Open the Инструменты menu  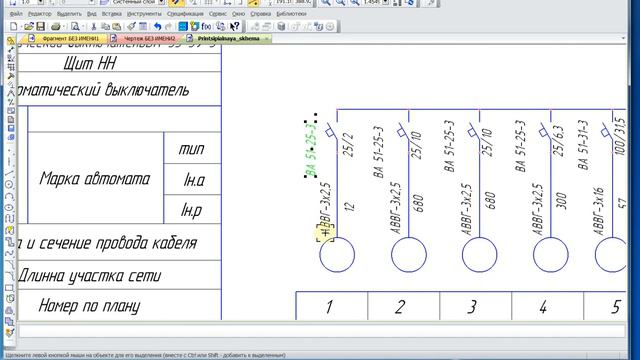pyautogui.click(x=144, y=14)
